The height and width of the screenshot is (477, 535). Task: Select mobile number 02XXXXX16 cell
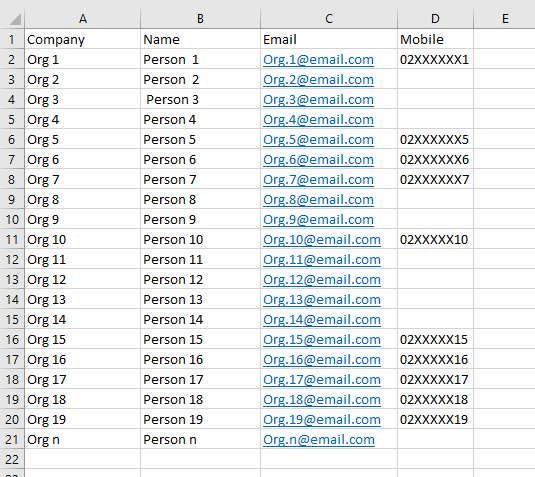point(435,360)
